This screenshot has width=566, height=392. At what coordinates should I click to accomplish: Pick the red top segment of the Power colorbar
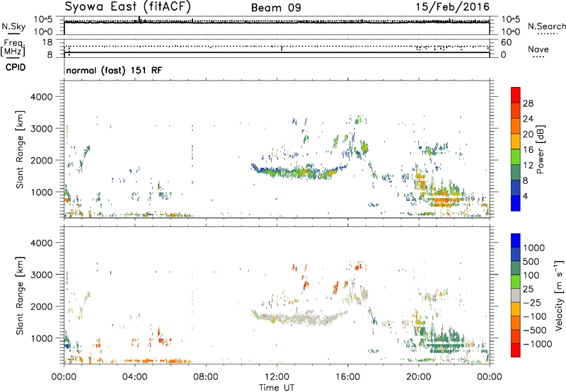pyautogui.click(x=516, y=95)
